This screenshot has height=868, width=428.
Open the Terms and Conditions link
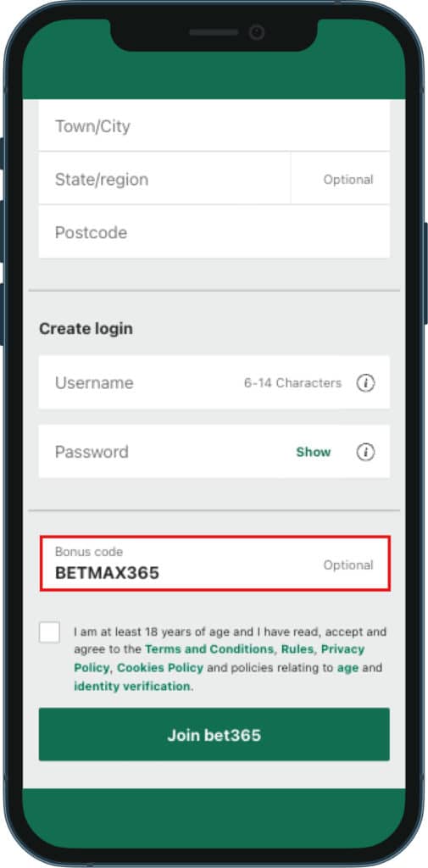[x=208, y=648]
